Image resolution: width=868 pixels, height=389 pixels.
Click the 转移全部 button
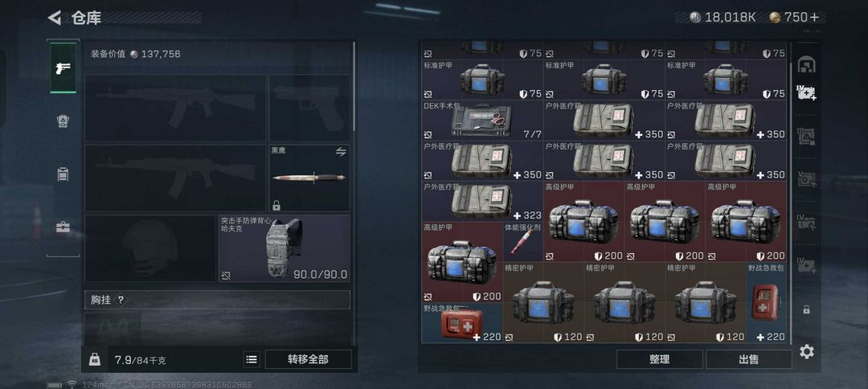pyautogui.click(x=308, y=360)
